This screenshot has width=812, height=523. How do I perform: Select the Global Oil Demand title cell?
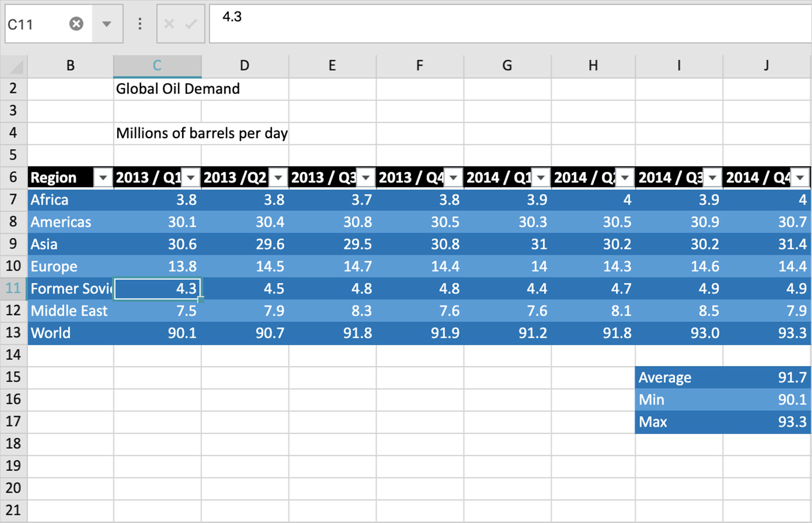coord(157,89)
